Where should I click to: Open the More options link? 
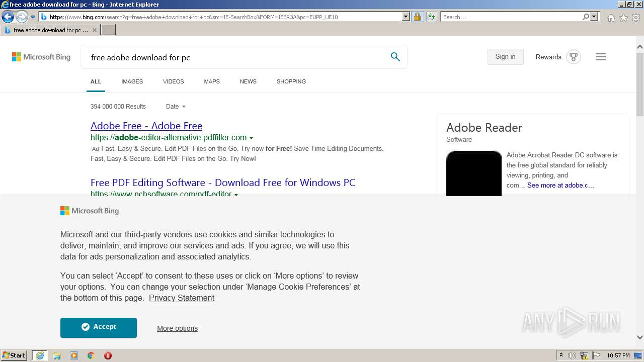click(177, 328)
